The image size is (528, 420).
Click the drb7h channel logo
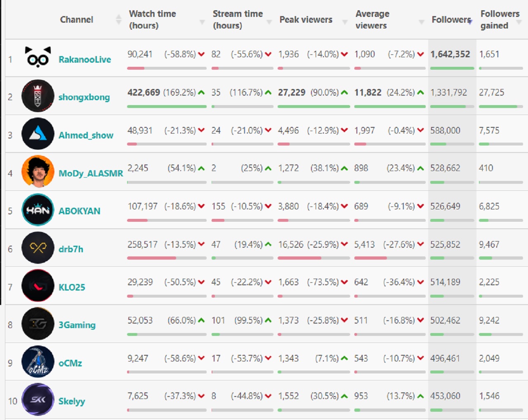(38, 248)
